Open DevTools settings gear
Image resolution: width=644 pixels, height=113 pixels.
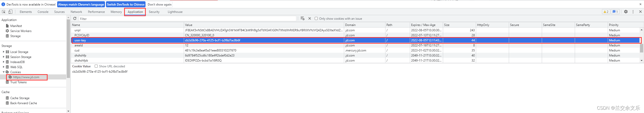(x=626, y=12)
